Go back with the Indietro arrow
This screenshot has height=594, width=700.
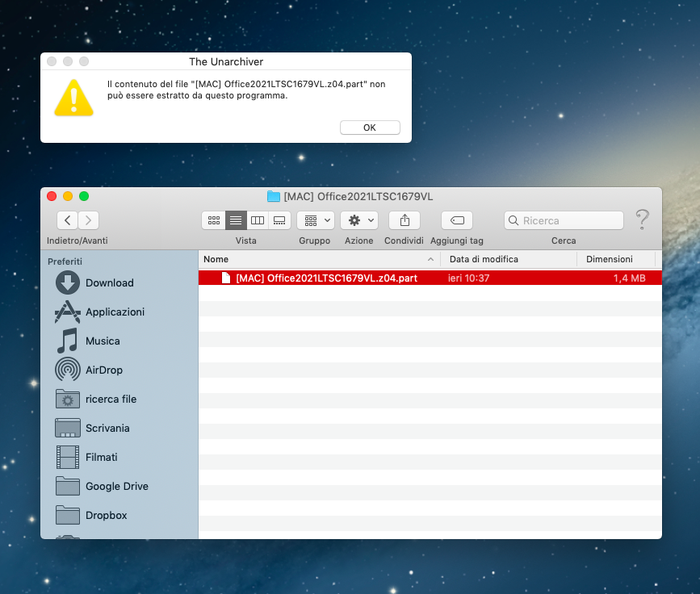[67, 220]
